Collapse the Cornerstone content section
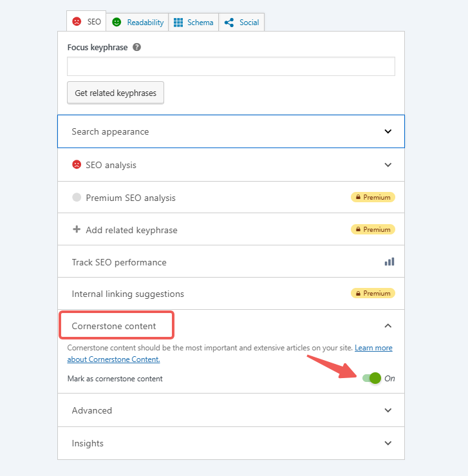The image size is (468, 476). pyautogui.click(x=388, y=326)
